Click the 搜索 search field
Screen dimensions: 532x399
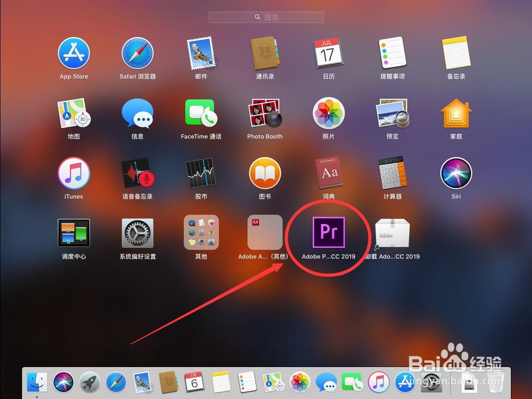click(267, 17)
